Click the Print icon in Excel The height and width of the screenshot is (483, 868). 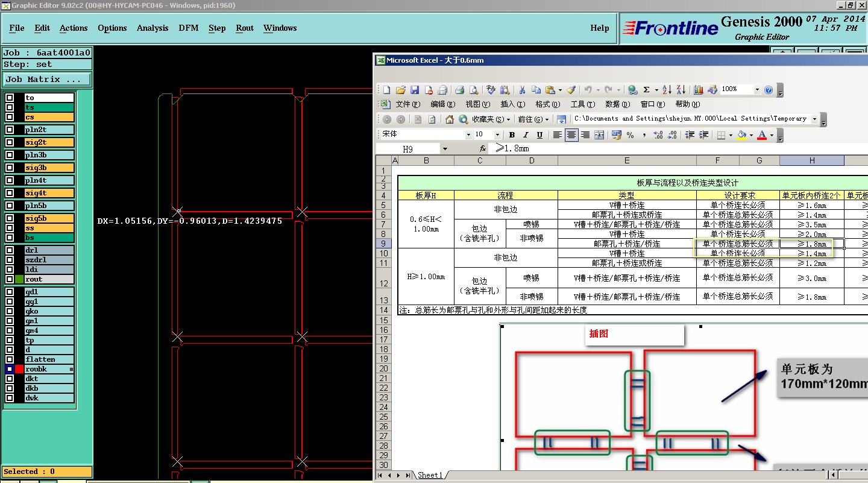[459, 90]
